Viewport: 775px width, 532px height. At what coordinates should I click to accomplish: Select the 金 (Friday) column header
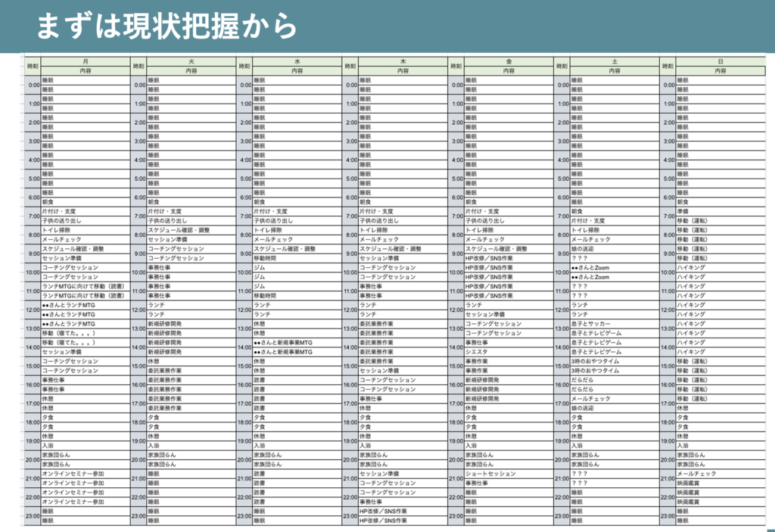(509, 62)
